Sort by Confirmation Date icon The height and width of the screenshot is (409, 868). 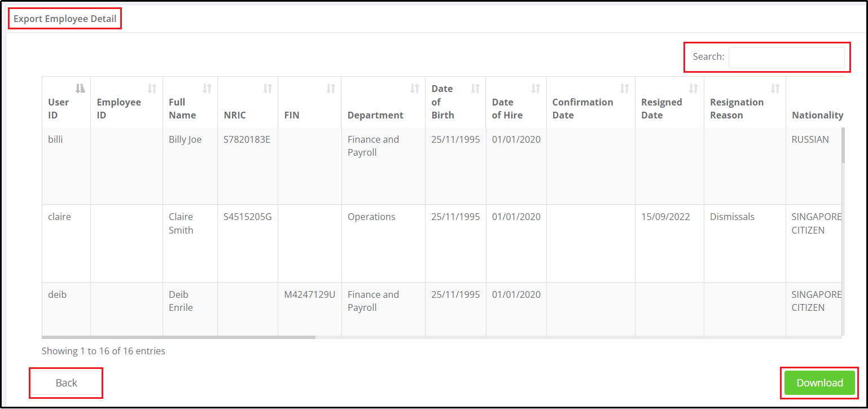[x=625, y=88]
